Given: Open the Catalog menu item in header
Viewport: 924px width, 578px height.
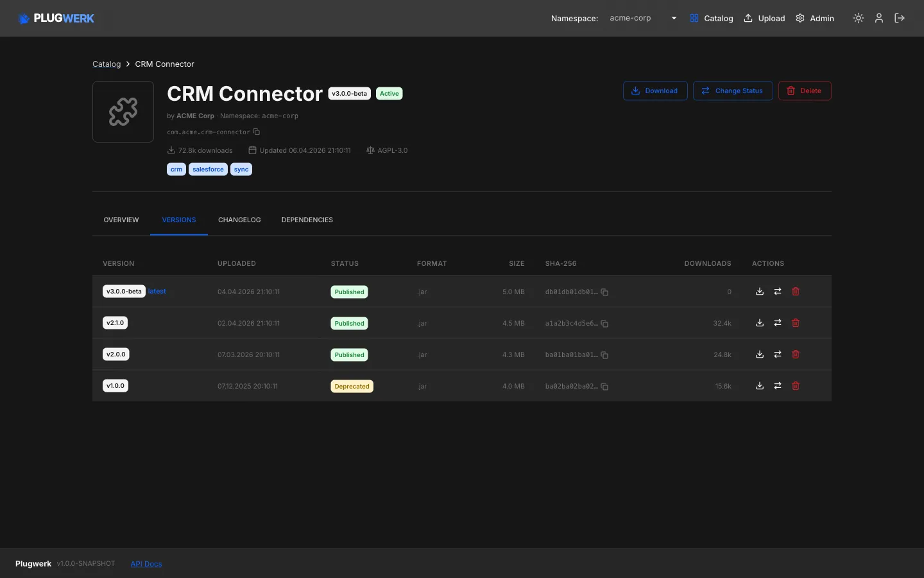Looking at the screenshot, I should 712,18.
